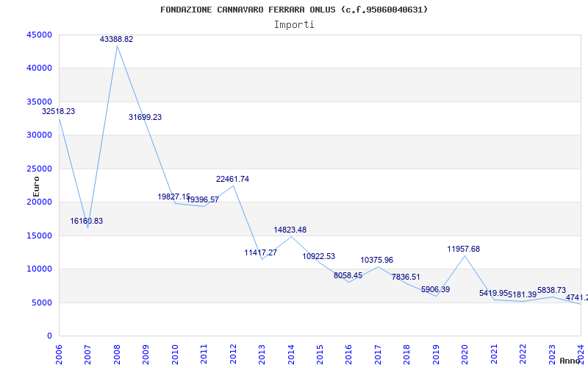Select data label 10922.53

pyautogui.click(x=319, y=256)
